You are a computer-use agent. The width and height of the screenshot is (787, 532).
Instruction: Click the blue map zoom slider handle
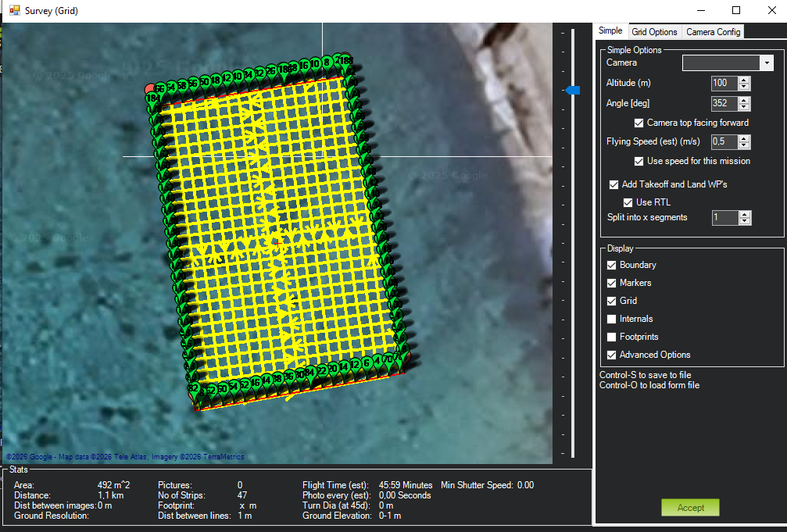(x=573, y=91)
